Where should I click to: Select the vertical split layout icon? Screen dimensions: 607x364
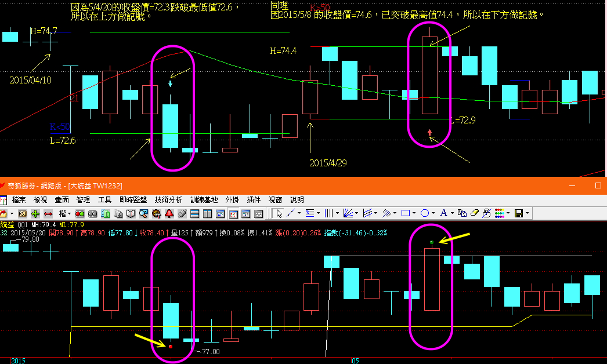[208, 213]
